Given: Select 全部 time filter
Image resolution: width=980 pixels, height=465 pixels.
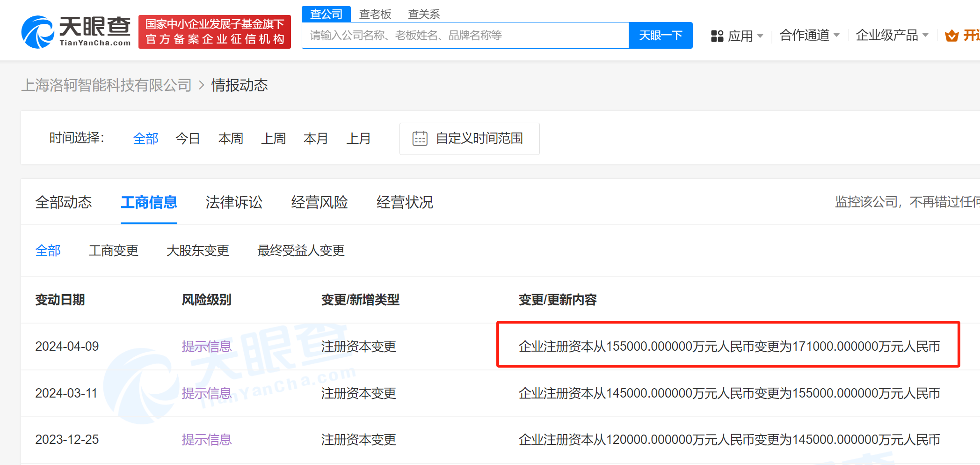Looking at the screenshot, I should pos(145,139).
